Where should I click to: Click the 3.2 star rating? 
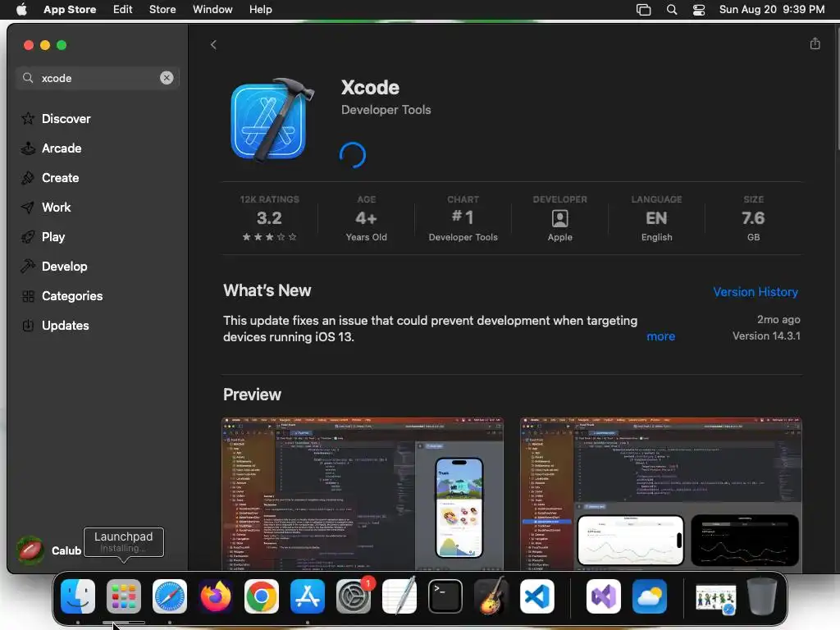[x=269, y=220]
